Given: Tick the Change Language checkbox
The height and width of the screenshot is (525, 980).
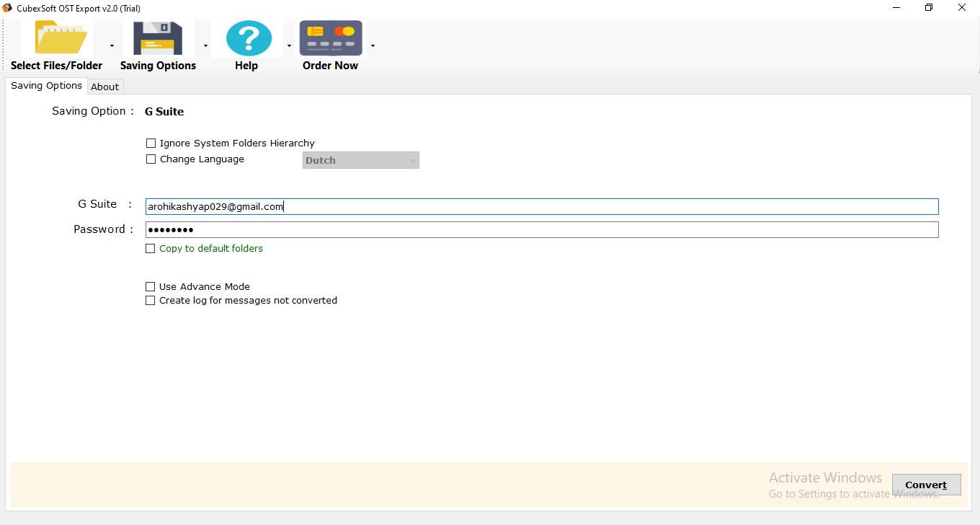Looking at the screenshot, I should click(151, 159).
